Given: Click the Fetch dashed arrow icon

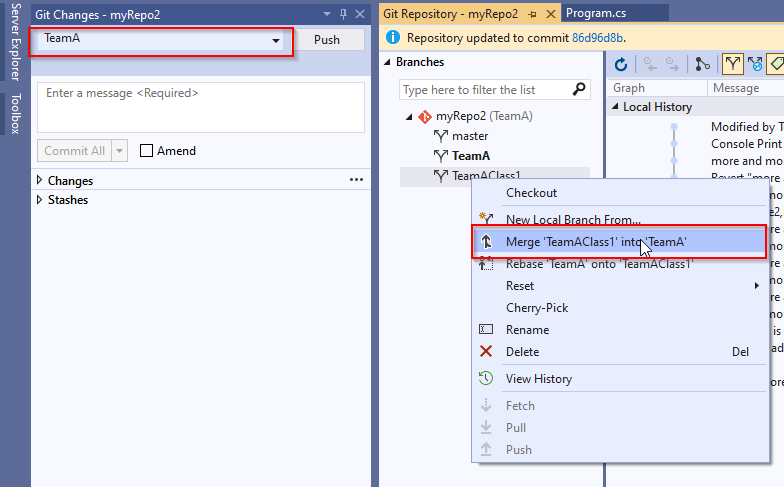Looking at the screenshot, I should 486,405.
